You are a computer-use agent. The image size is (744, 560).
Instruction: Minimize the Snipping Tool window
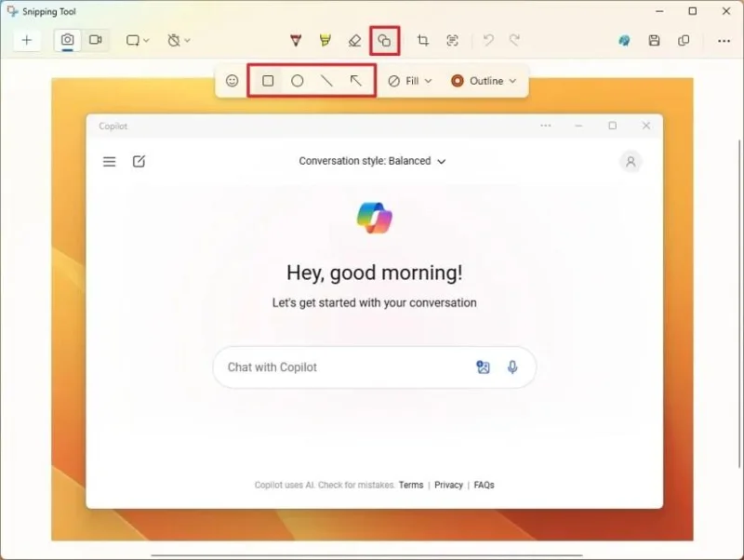tap(659, 11)
